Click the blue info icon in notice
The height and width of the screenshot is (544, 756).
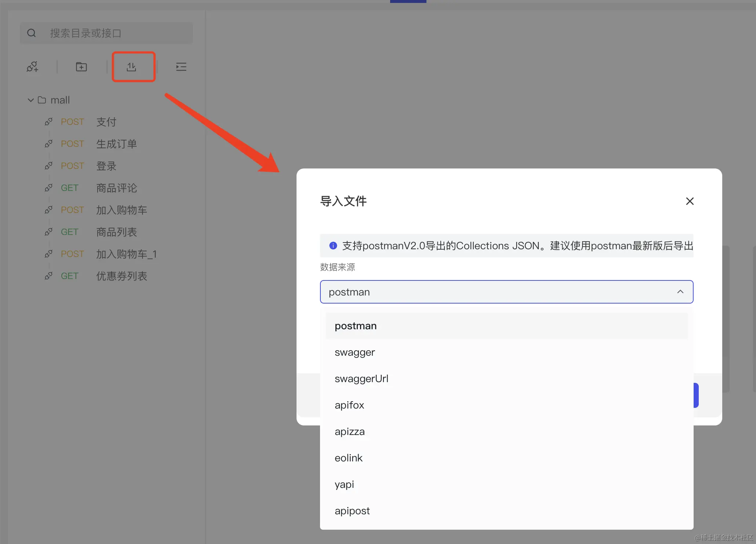click(333, 246)
